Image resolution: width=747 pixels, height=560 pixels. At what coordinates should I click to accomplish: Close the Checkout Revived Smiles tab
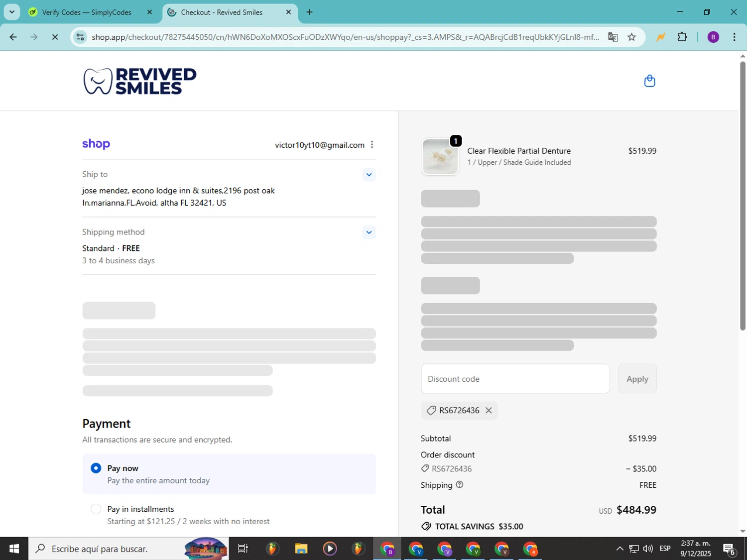point(288,12)
